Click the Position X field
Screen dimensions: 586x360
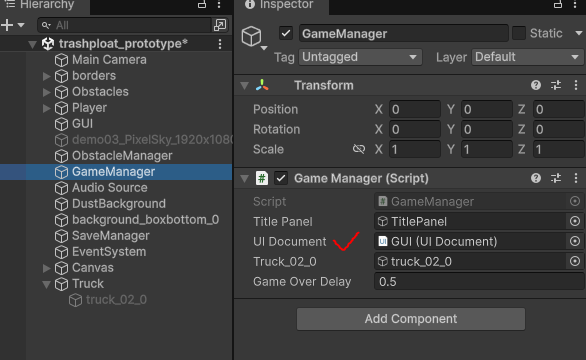[415, 110]
